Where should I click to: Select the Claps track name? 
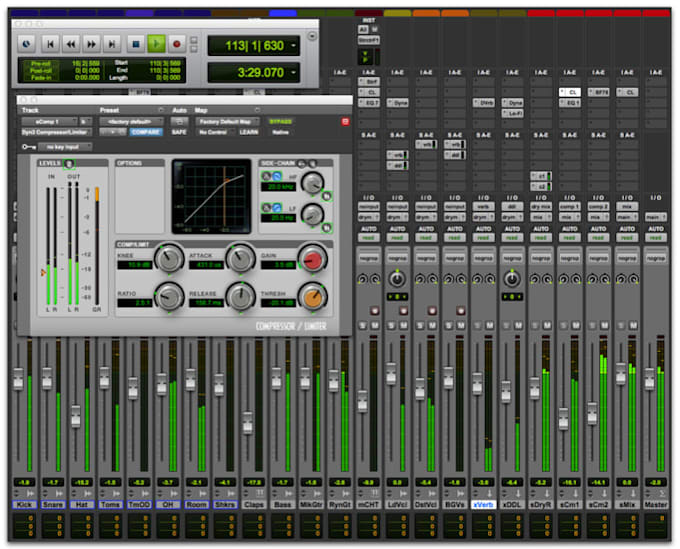click(254, 505)
